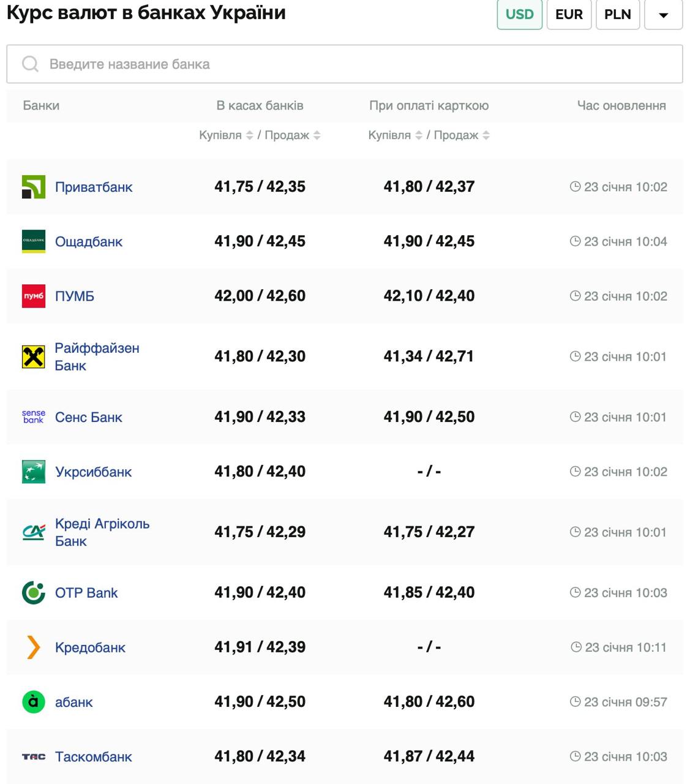Open the more currencies dropdown arrow
Image resolution: width=690 pixels, height=784 pixels.
click(x=663, y=15)
